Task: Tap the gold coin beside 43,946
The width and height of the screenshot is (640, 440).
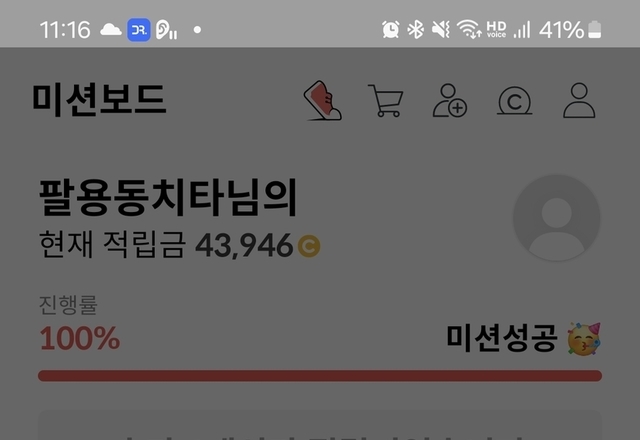Action: click(x=309, y=246)
